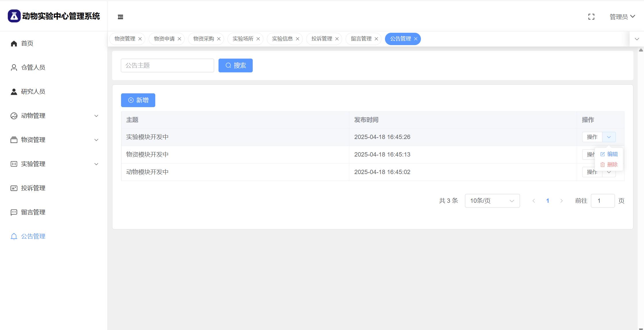Click the 新增 button
Image resolution: width=644 pixels, height=330 pixels.
coord(138,100)
